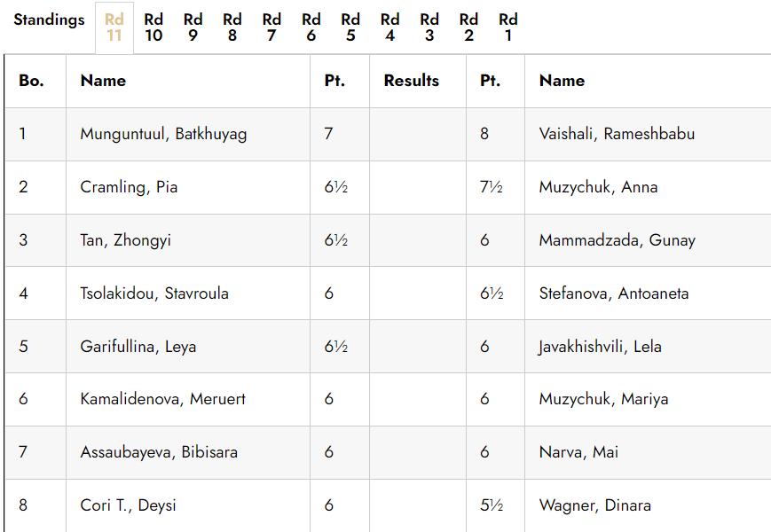
Task: Click Vaishali, Rameshbabu on board 1
Action: click(617, 135)
